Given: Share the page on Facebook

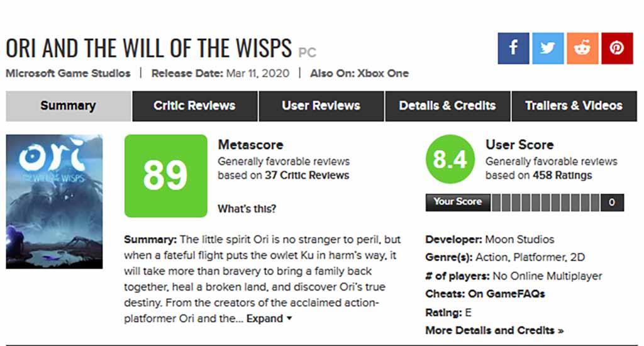Looking at the screenshot, I should pos(513,48).
